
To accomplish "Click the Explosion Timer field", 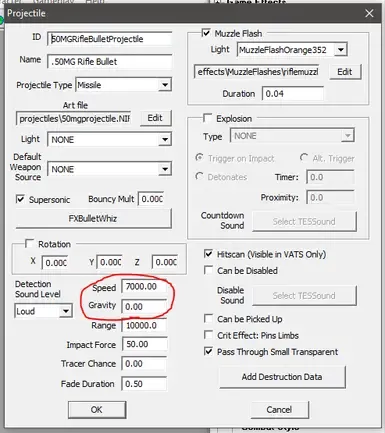I will point(330,177).
